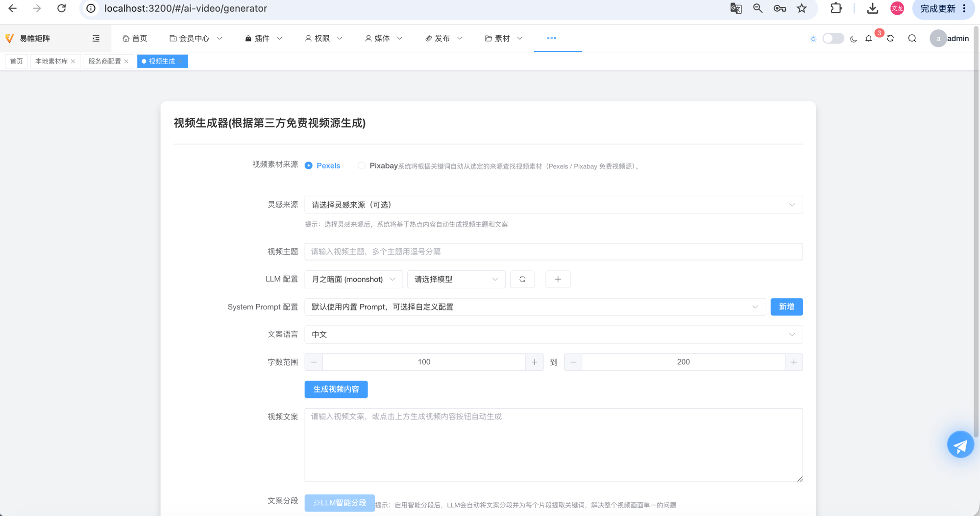
Task: Expand the 插件 menu
Action: point(264,38)
